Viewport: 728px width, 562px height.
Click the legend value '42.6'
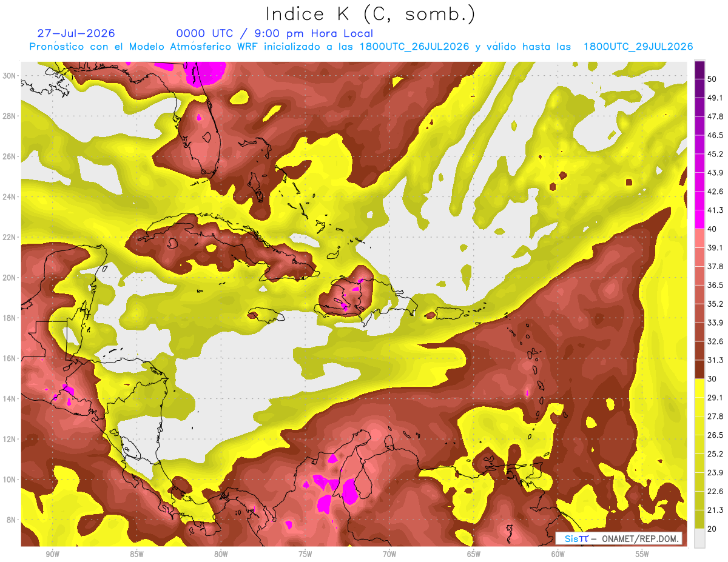click(715, 192)
